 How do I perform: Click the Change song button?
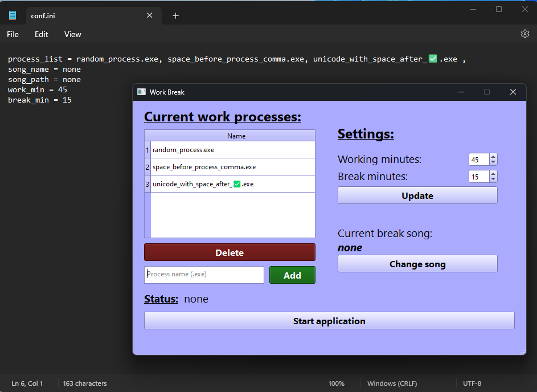(x=417, y=264)
